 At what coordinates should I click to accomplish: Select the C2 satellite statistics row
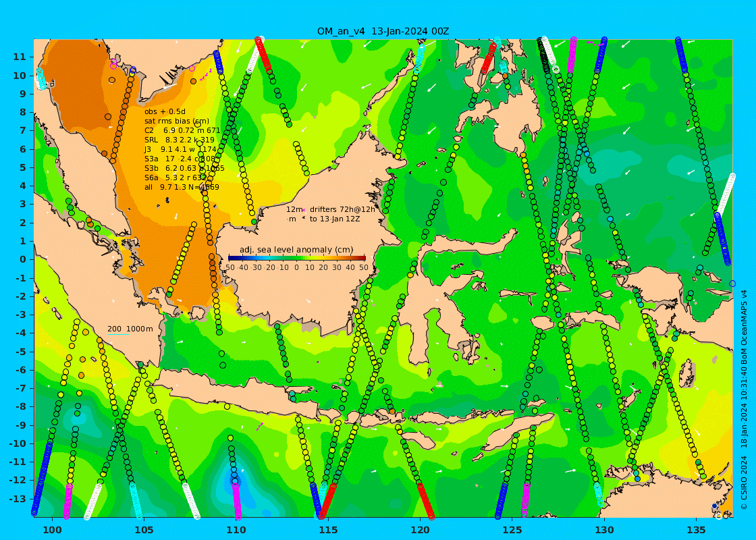point(182,131)
